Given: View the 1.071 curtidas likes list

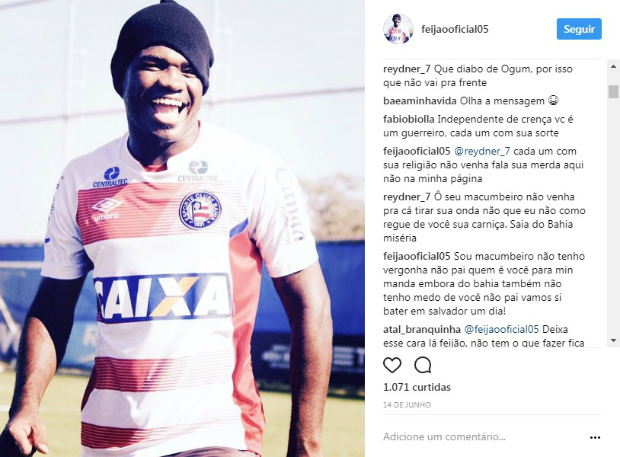Looking at the screenshot, I should pyautogui.click(x=417, y=387).
